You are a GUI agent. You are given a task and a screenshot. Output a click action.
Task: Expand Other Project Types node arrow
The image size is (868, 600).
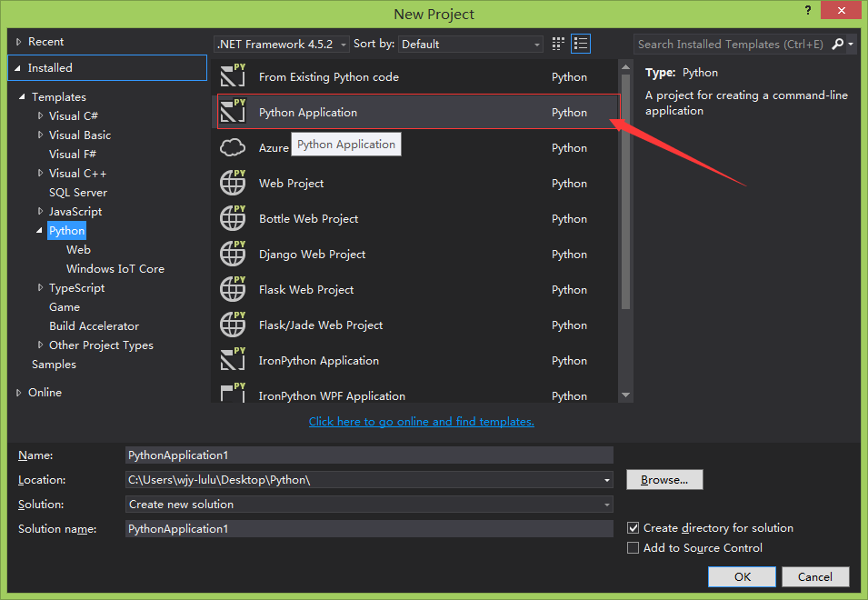(x=40, y=345)
